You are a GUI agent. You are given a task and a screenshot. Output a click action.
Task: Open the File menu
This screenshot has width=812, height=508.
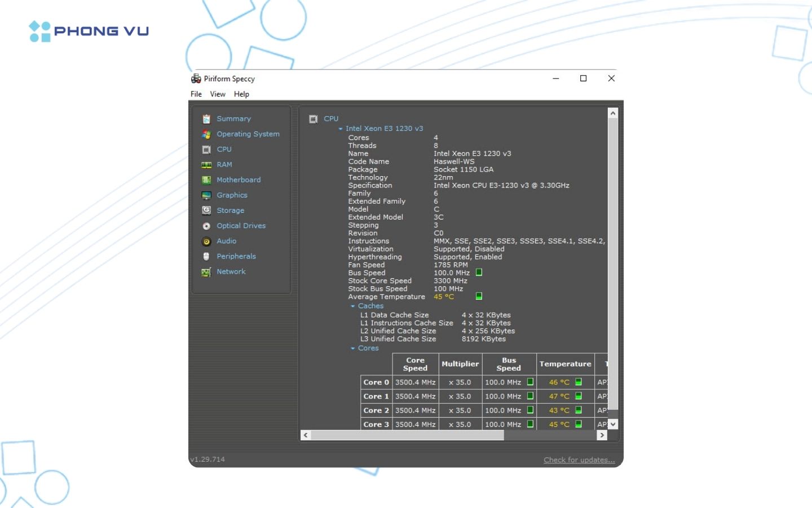196,94
